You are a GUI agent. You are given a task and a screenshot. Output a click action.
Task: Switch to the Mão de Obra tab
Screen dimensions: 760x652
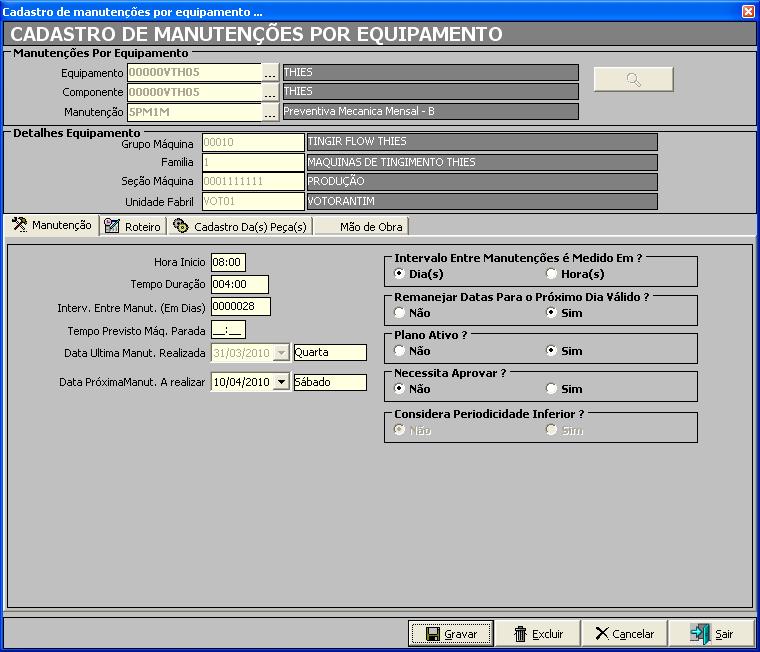pyautogui.click(x=361, y=227)
